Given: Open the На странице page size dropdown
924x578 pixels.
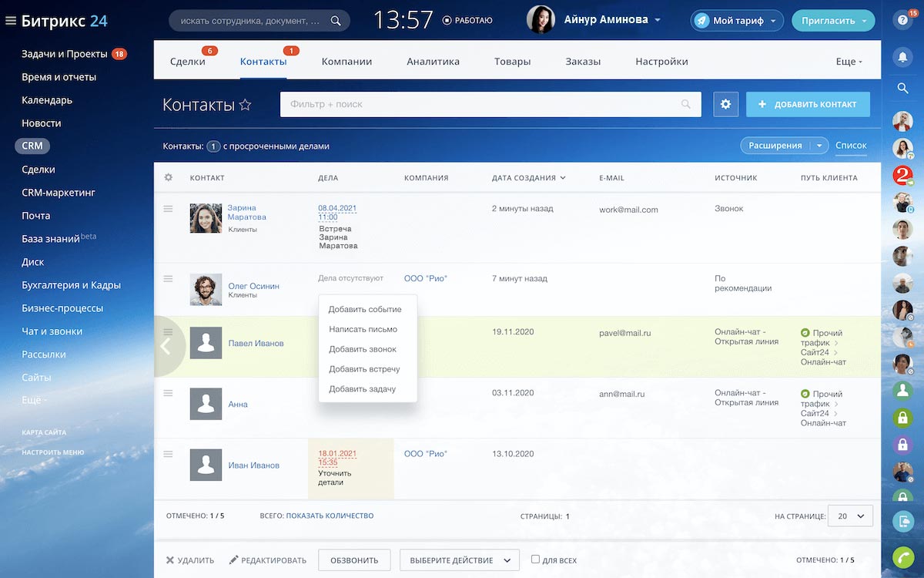Looking at the screenshot, I should 849,517.
